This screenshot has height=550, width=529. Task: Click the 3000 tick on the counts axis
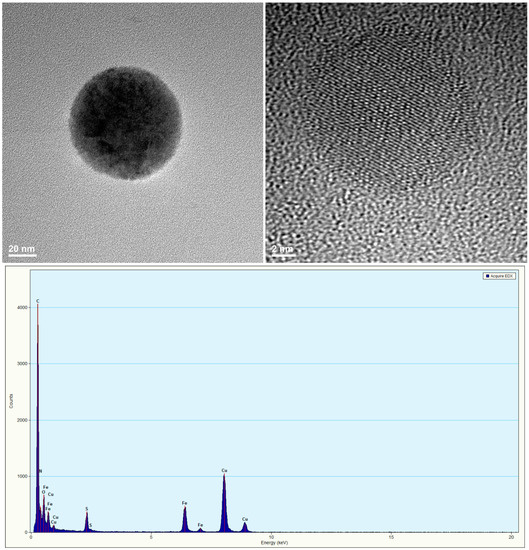click(x=22, y=364)
